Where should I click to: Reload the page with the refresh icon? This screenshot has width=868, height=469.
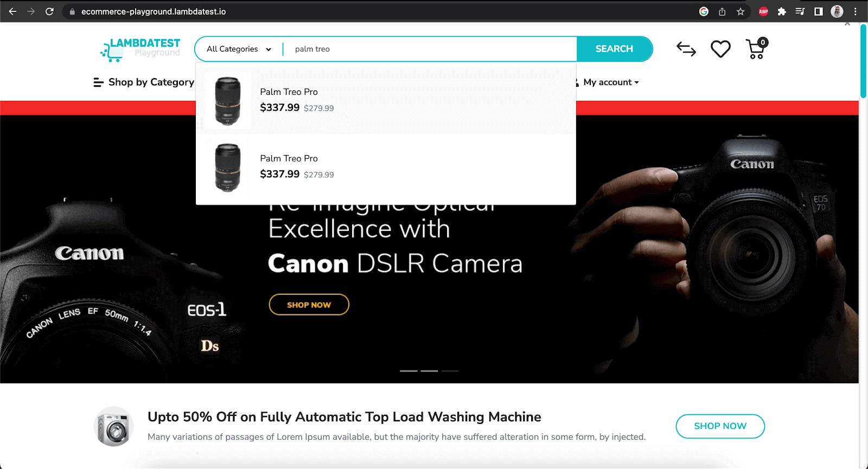coord(49,11)
